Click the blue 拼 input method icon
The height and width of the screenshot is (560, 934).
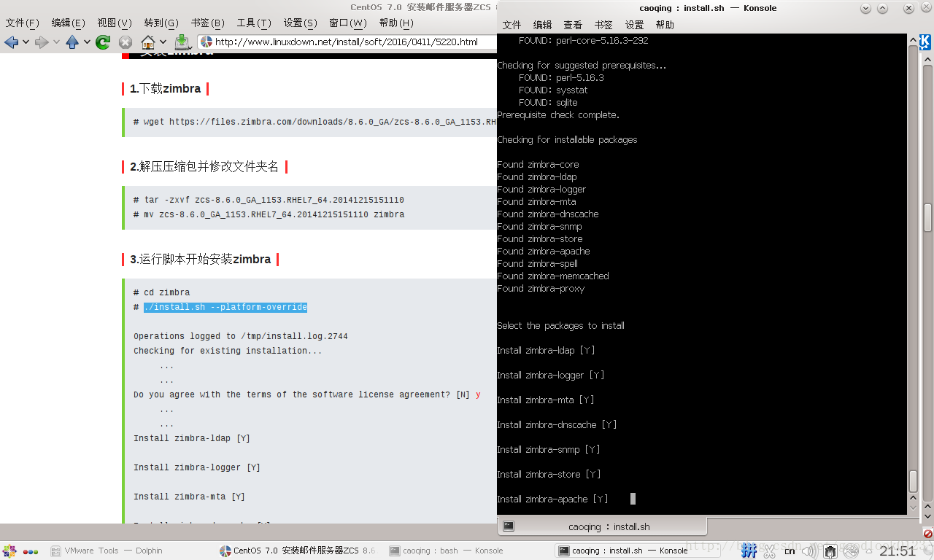tap(749, 551)
